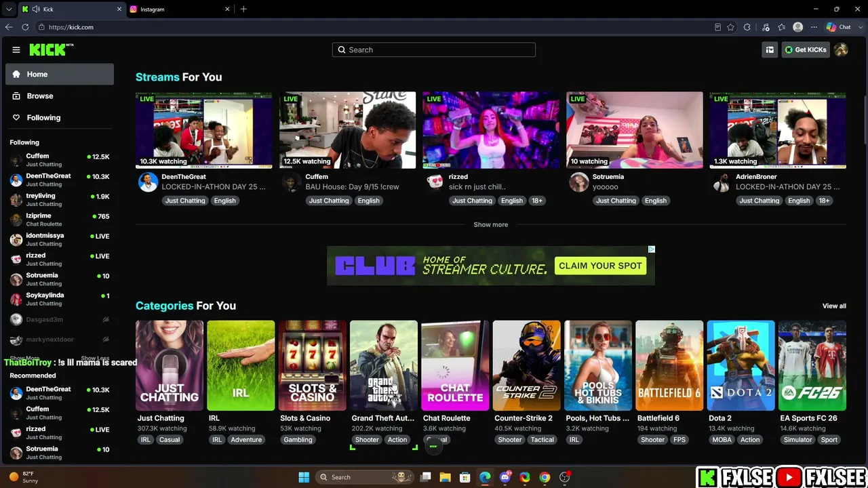Open Microsoft Store from the taskbar
Screen dimensions: 868x488
click(465, 477)
